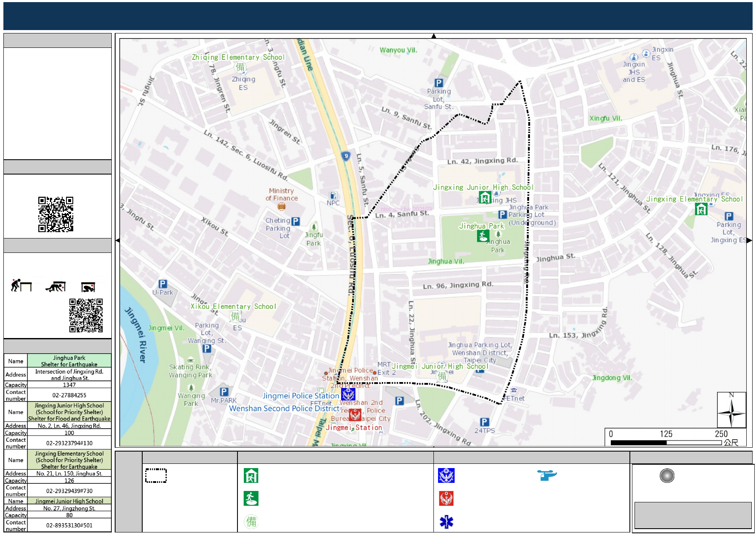
Task: Click the Cheting Parking Lot P icon
Action: pos(295,221)
